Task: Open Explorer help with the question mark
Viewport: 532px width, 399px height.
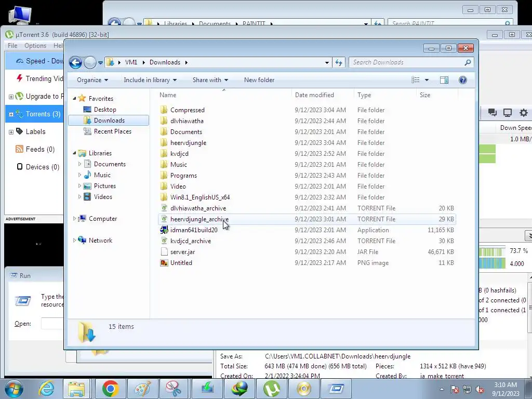Action: (463, 79)
